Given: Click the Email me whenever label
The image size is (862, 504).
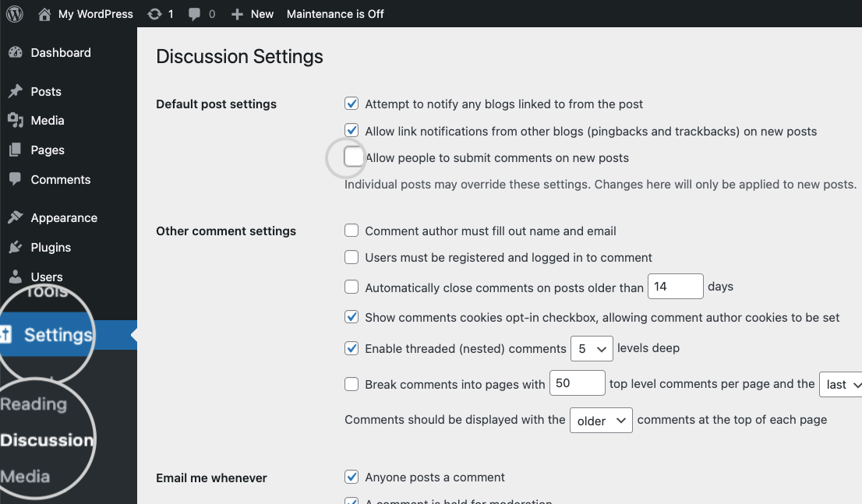Looking at the screenshot, I should pos(211,478).
